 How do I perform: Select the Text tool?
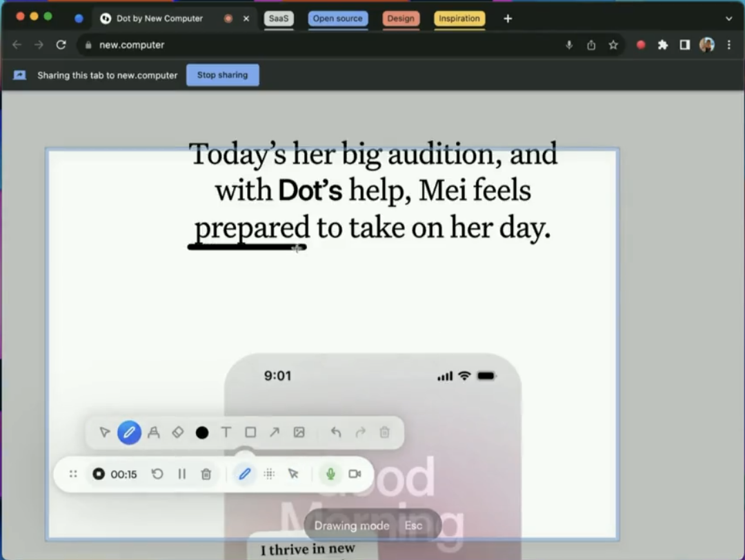pos(226,432)
